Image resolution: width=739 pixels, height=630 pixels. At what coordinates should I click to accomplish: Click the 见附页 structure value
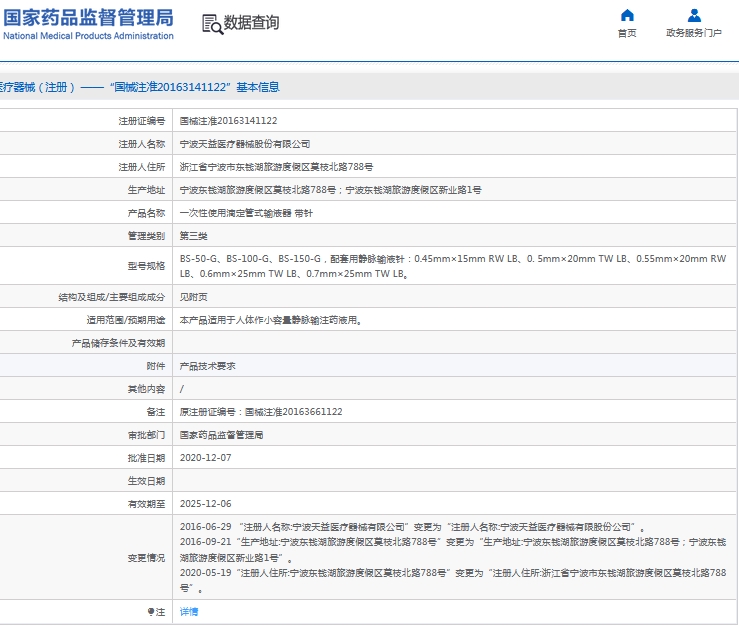tap(194, 297)
